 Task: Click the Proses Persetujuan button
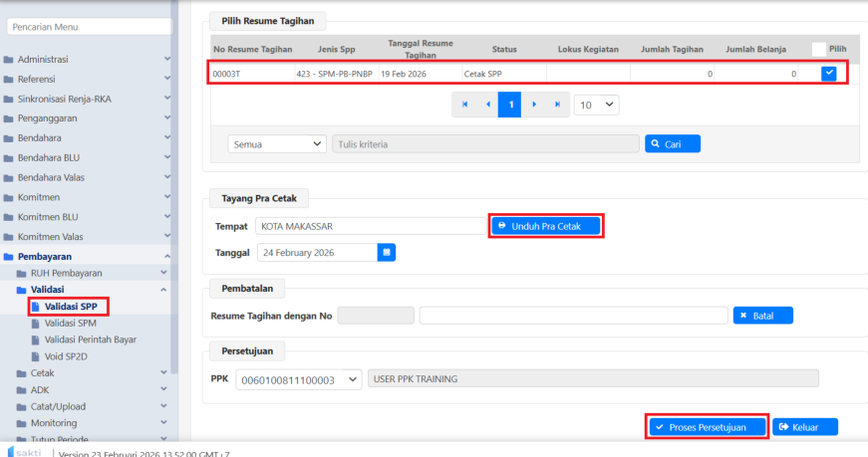707,427
